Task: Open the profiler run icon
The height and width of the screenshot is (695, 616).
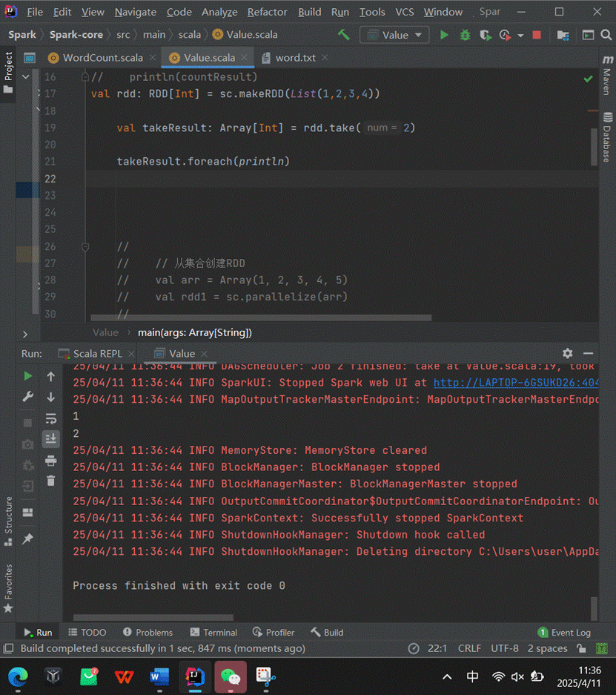Action: point(504,35)
